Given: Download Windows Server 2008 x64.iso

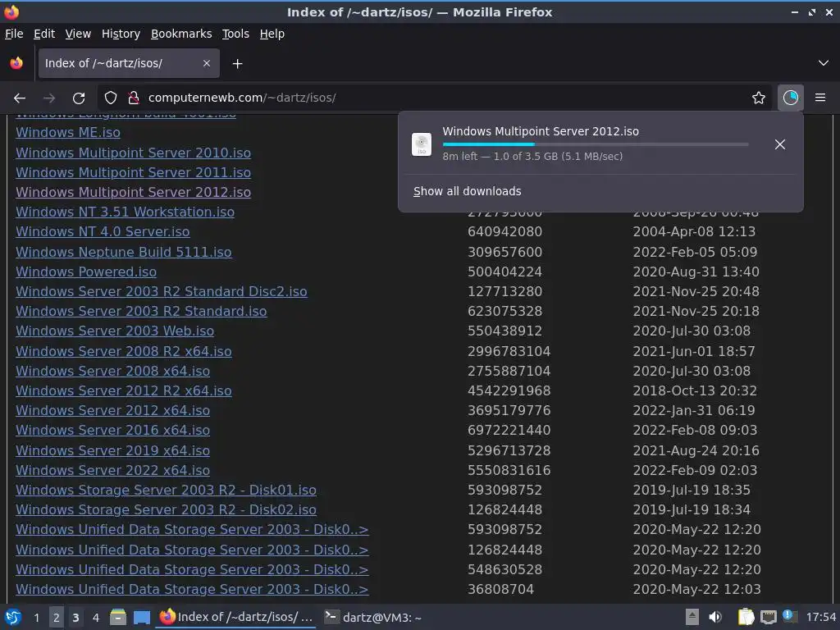Looking at the screenshot, I should click(x=113, y=371).
